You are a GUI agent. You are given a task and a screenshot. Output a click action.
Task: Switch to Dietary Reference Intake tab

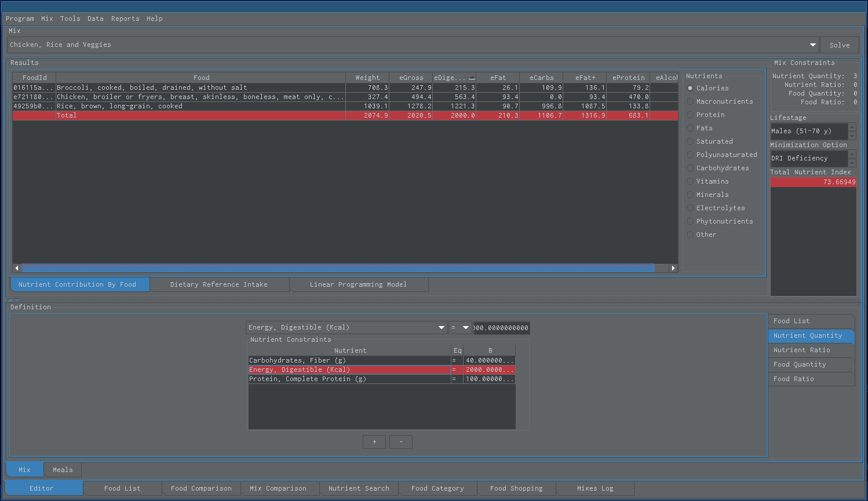219,284
